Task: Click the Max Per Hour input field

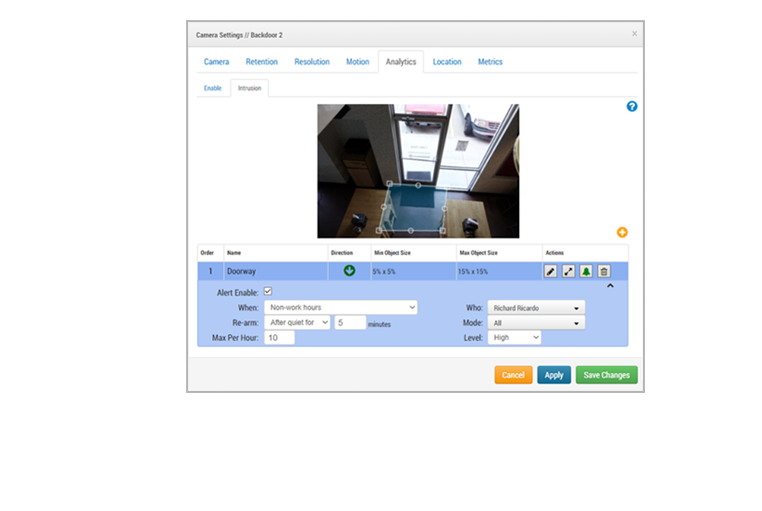Action: coord(280,338)
